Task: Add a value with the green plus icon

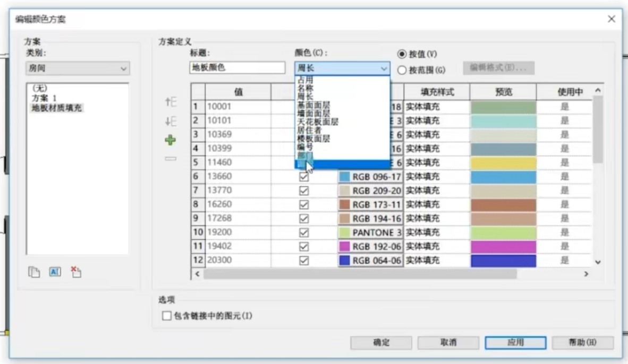Action: pyautogui.click(x=170, y=140)
